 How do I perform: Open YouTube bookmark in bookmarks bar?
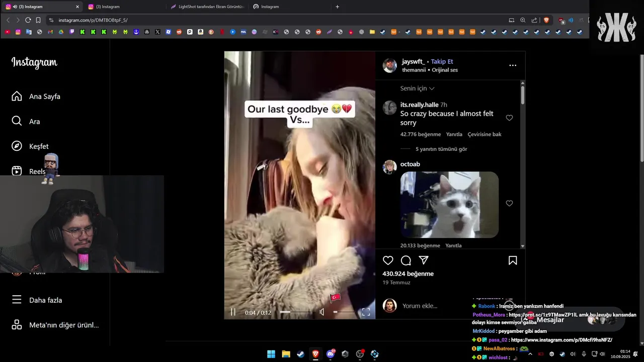point(7,32)
